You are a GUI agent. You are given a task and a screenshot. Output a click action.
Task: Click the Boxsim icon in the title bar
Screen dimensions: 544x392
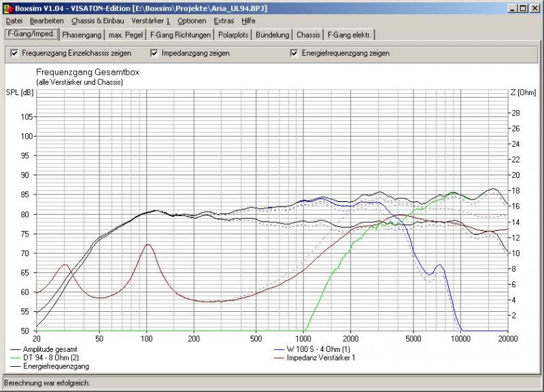click(7, 7)
